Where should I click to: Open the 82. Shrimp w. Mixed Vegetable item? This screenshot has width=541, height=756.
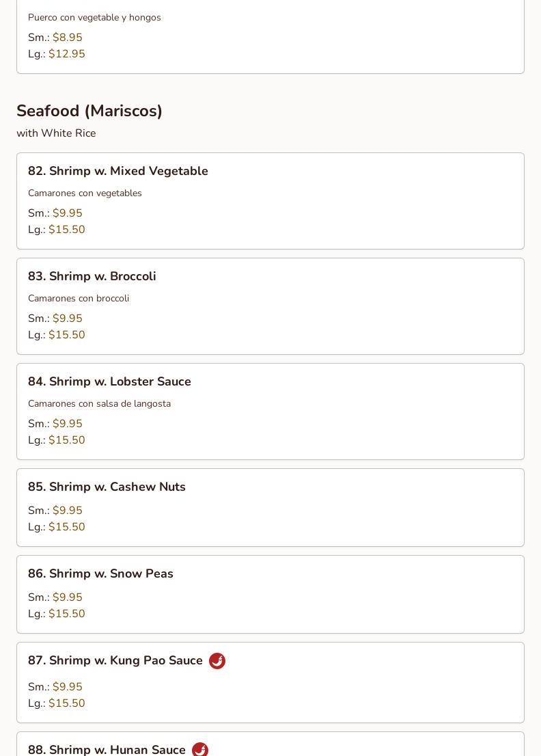118,171
